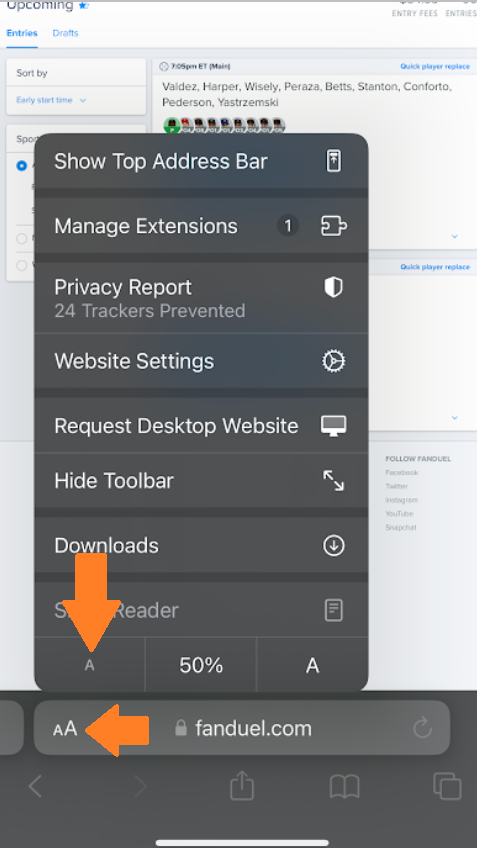
Task: Open Website Settings from the menu
Action: [x=201, y=361]
